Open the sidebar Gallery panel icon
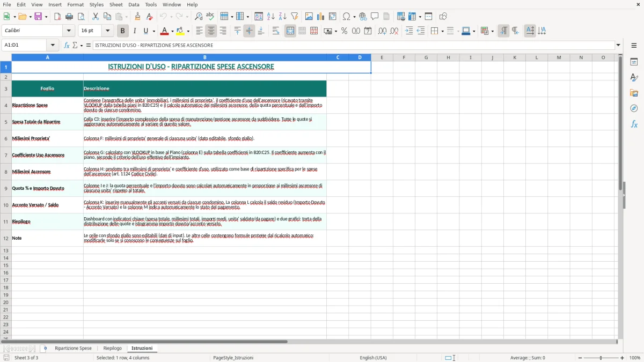The width and height of the screenshot is (644, 362). coord(634,93)
